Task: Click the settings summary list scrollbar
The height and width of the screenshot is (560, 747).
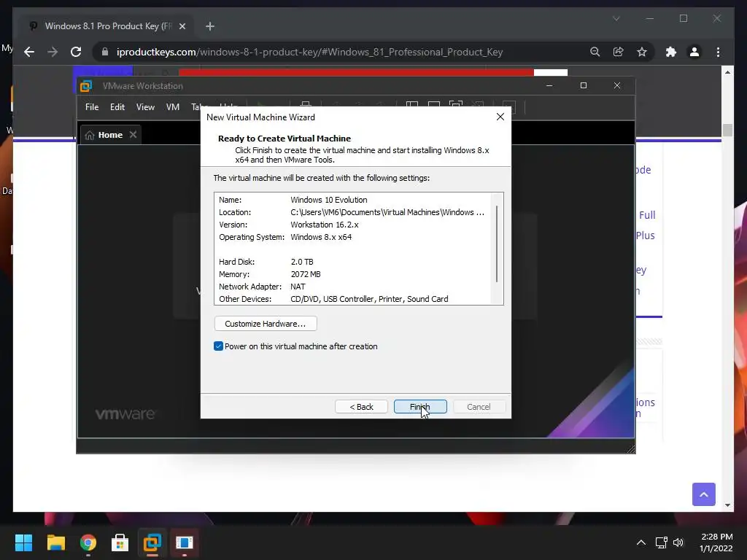Action: coord(497,244)
